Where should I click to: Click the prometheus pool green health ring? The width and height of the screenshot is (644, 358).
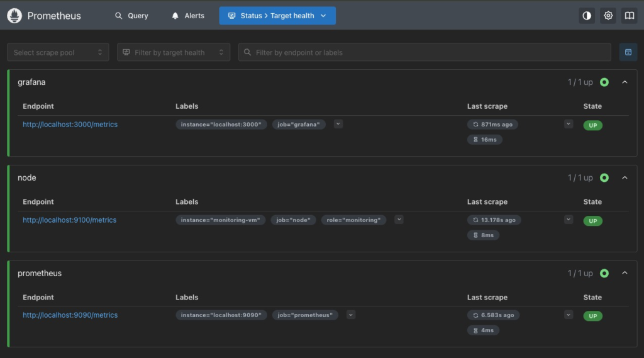tap(604, 273)
